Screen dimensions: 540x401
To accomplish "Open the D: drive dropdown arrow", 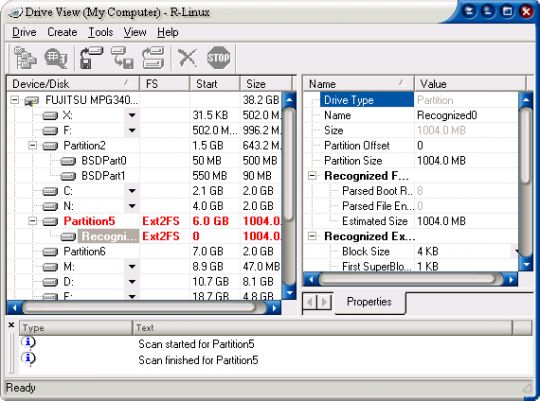I will (132, 282).
